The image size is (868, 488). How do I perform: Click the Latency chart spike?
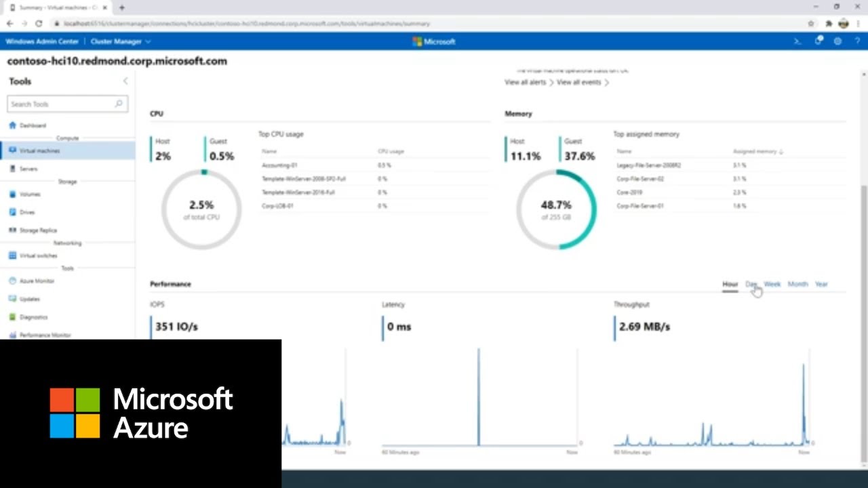coord(478,396)
